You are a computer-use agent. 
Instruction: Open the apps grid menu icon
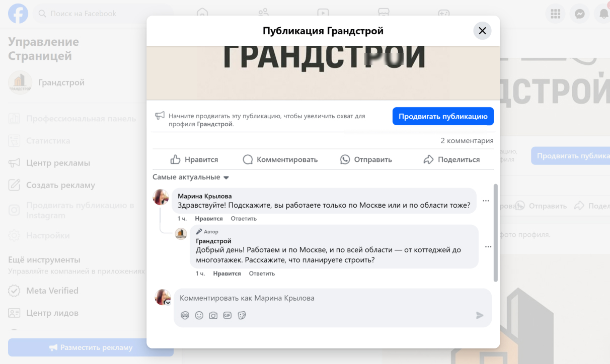(x=556, y=14)
